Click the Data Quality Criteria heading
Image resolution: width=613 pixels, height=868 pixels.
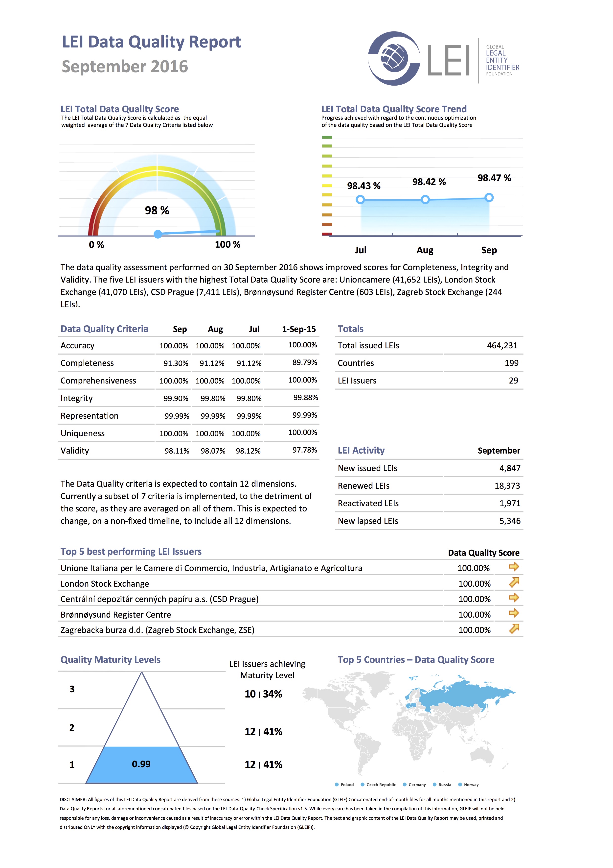pos(104,329)
